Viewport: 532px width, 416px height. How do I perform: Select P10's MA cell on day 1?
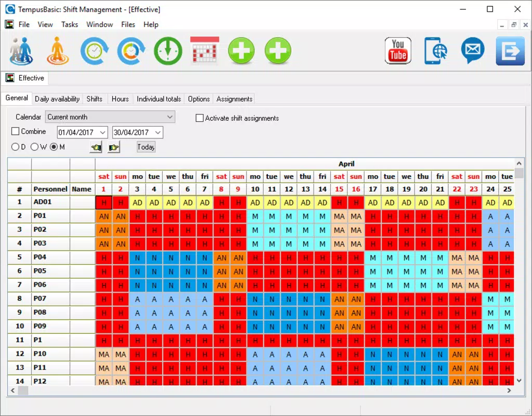pos(104,355)
